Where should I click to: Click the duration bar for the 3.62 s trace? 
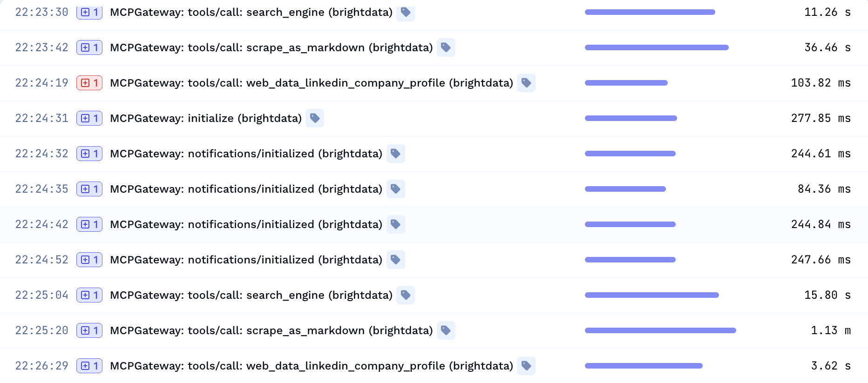pyautogui.click(x=644, y=366)
